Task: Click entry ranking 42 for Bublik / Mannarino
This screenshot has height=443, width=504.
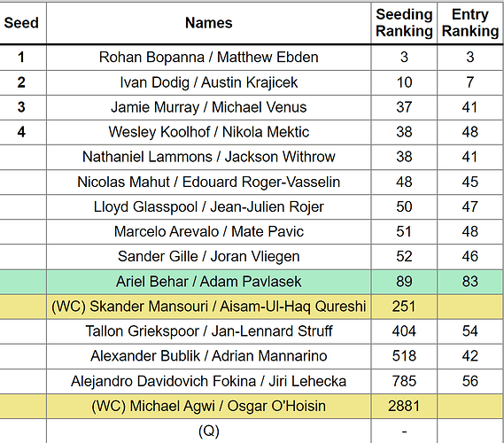Action: point(470,356)
